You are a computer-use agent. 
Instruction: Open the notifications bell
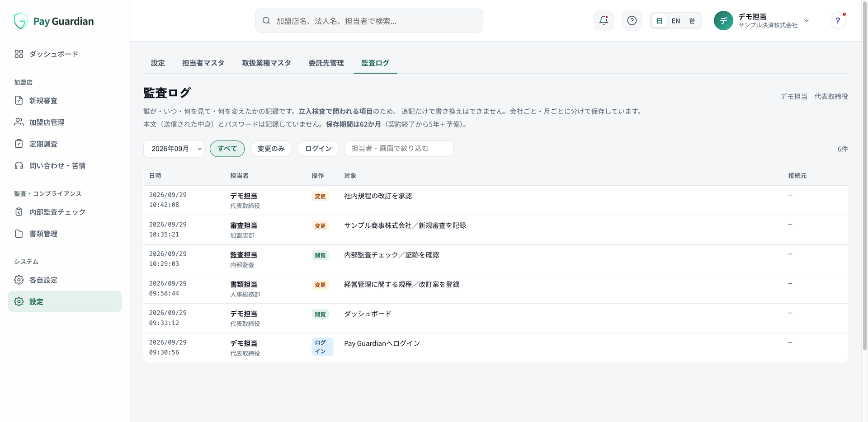[604, 21]
